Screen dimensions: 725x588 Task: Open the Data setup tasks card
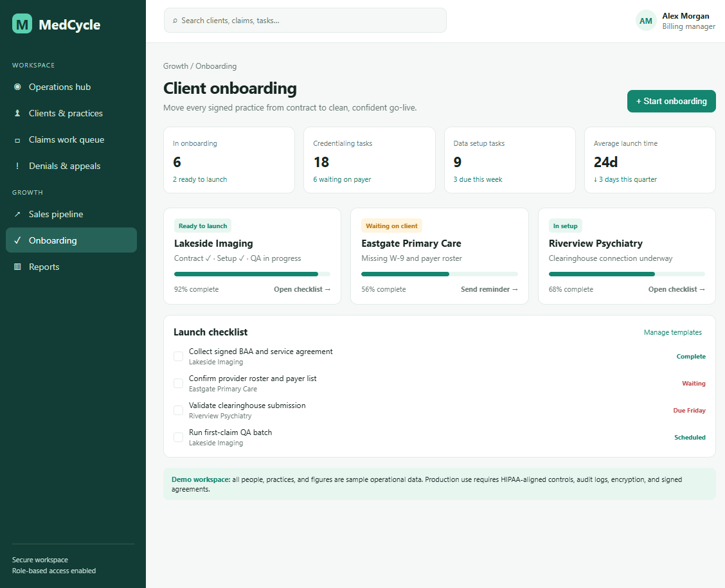click(x=510, y=160)
